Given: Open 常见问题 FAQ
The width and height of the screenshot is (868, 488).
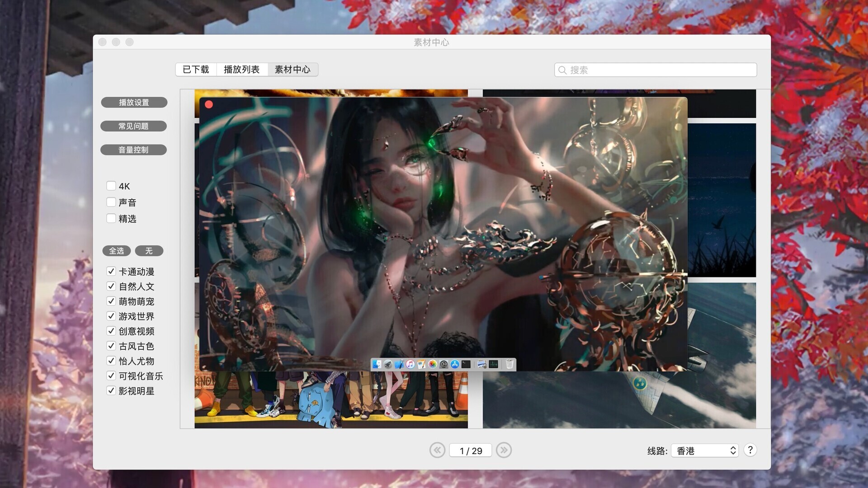Looking at the screenshot, I should tap(133, 126).
